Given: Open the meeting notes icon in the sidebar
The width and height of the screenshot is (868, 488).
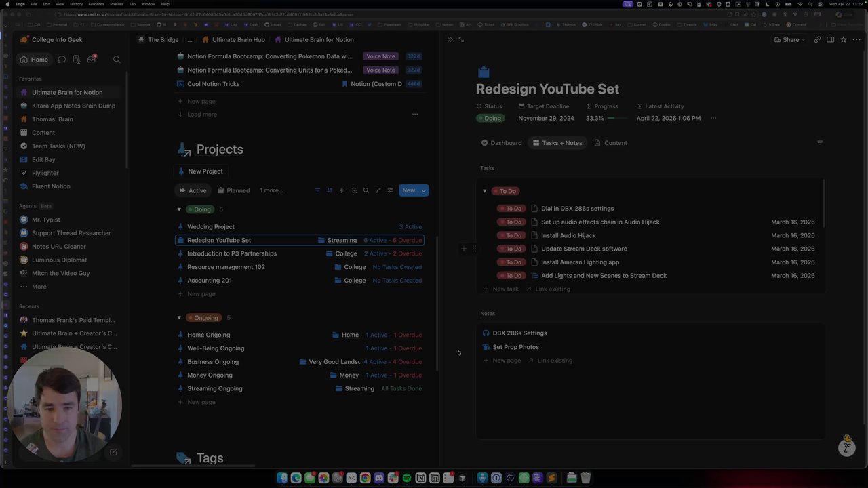Looking at the screenshot, I should [77, 60].
